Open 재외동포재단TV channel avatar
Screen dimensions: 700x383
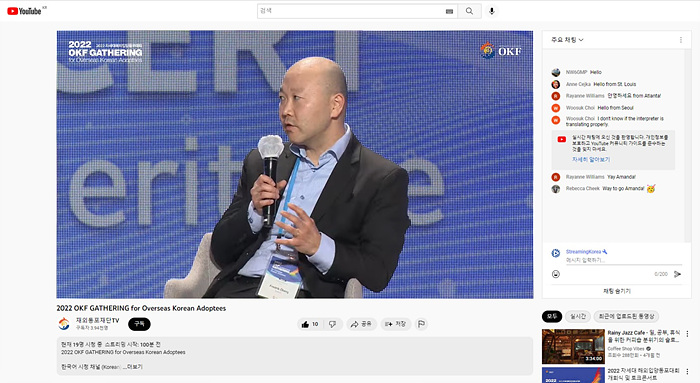[x=64, y=324]
